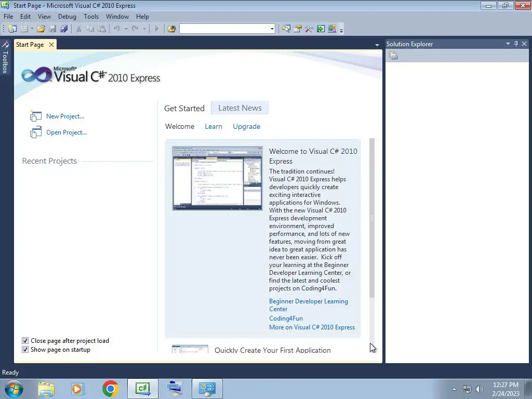Close the Solution Explorer panel

524,44
